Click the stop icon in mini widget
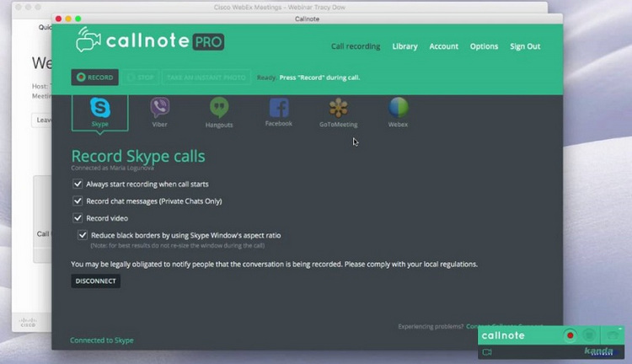 (x=589, y=335)
